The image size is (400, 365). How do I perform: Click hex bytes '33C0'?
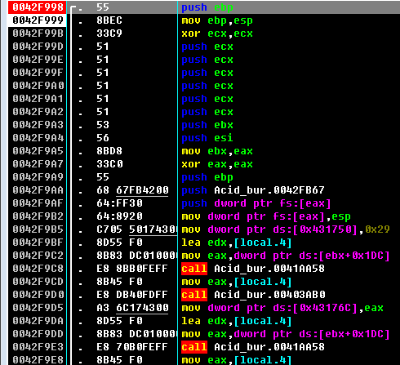click(x=109, y=164)
